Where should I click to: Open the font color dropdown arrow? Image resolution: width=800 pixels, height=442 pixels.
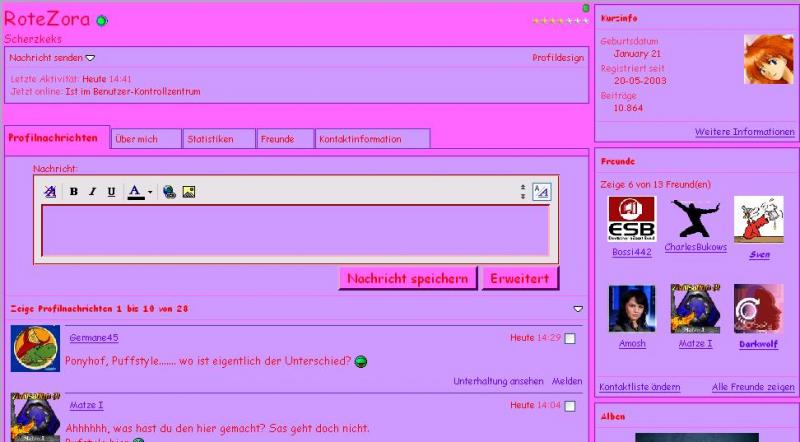coord(150,192)
